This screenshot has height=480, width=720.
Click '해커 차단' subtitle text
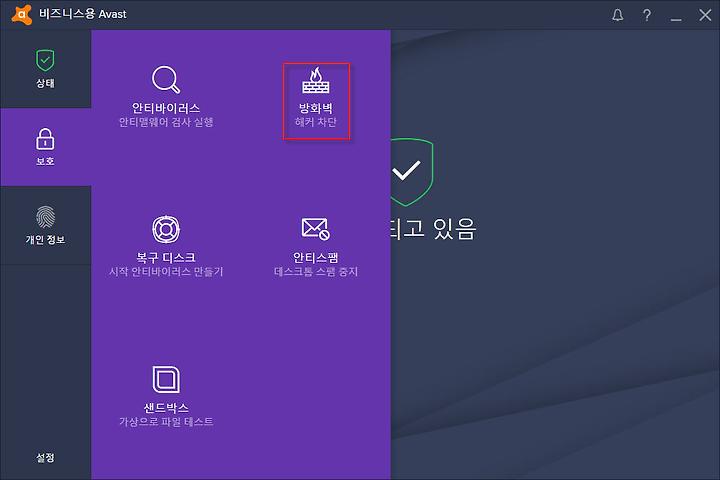point(316,122)
